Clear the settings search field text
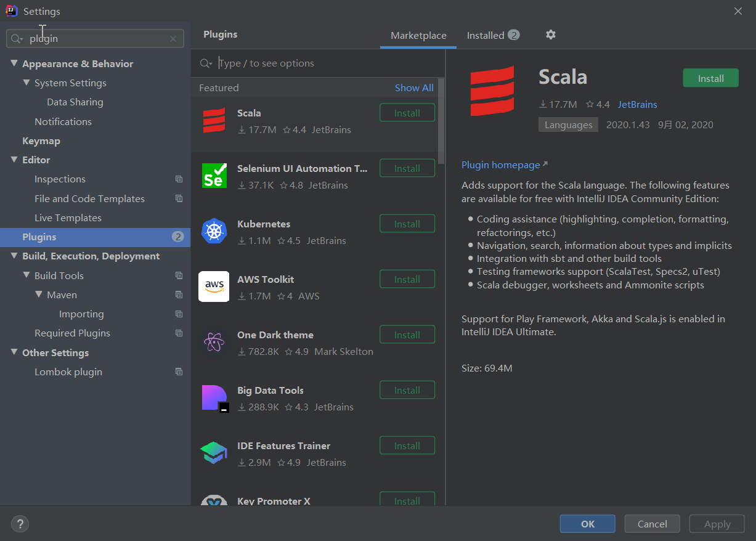 [173, 39]
